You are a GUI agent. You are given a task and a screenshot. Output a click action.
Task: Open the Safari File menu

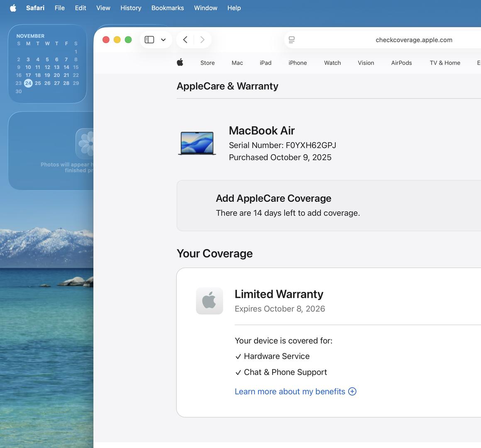pos(59,8)
